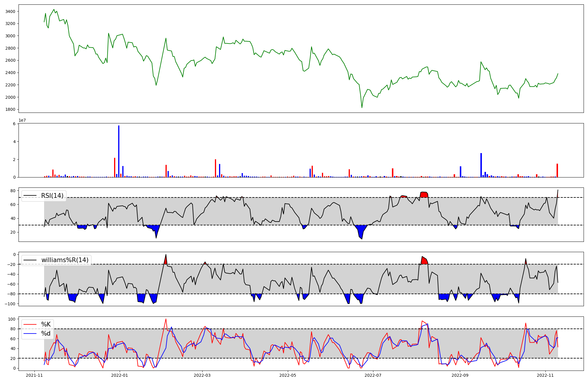Click the 2022-07 x-axis date label
Screen dimensions: 588x382
click(x=373, y=375)
